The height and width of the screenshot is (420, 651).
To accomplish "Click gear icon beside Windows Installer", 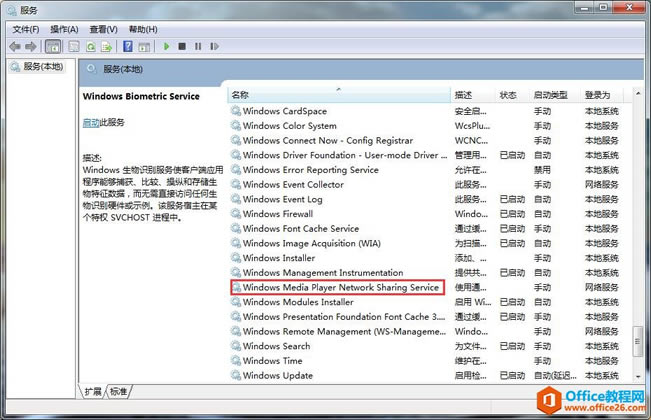I will click(x=236, y=258).
